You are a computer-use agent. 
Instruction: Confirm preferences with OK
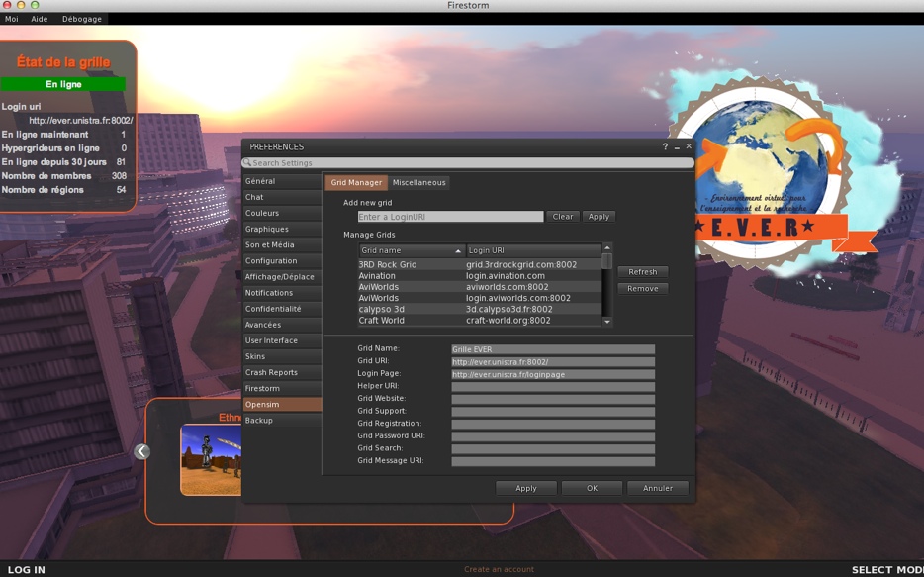592,489
